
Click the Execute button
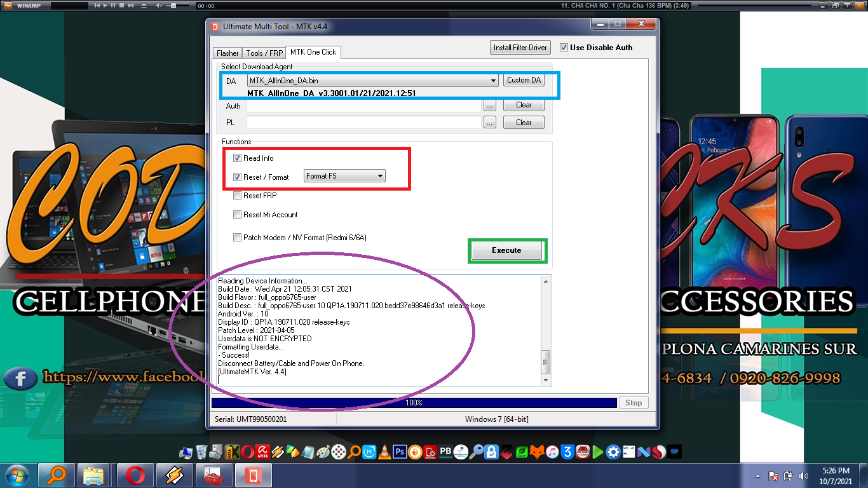(x=506, y=250)
